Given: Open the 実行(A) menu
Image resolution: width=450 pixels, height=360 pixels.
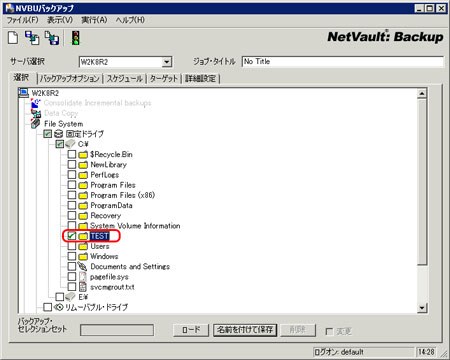Looking at the screenshot, I should (94, 20).
